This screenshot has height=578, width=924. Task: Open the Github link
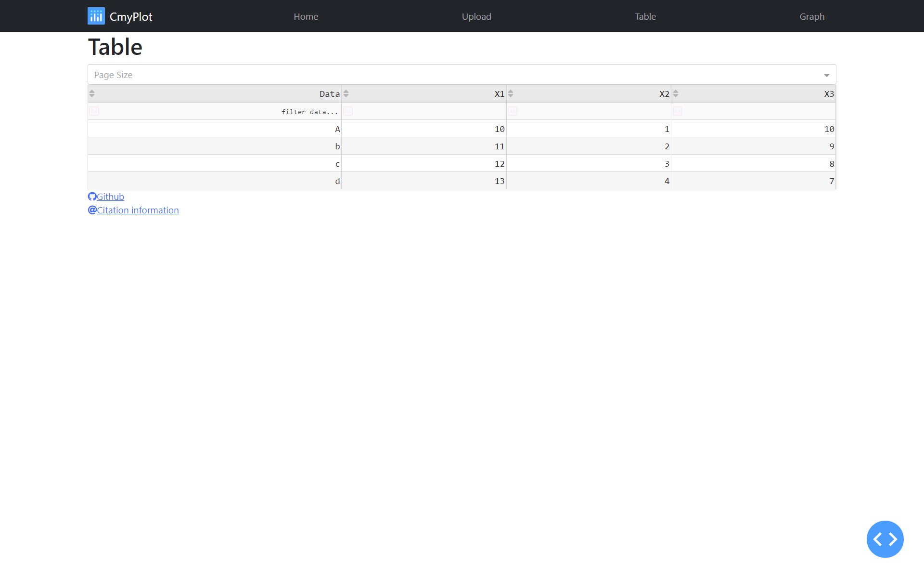(110, 197)
